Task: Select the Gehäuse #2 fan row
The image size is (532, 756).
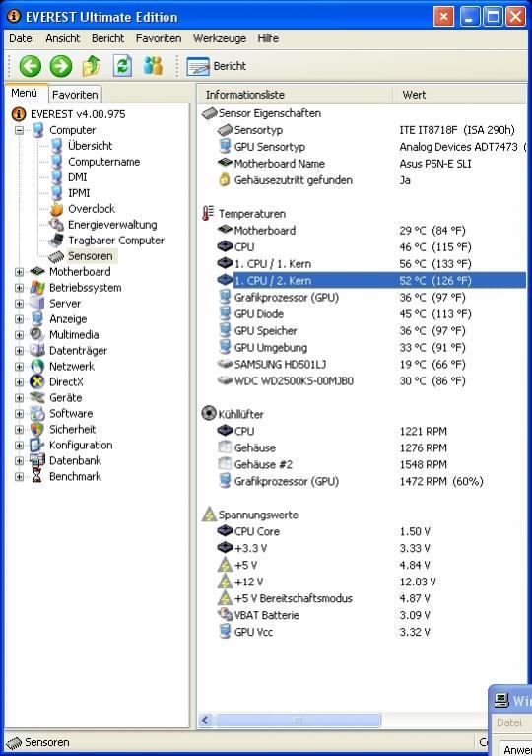Action: click(371, 465)
